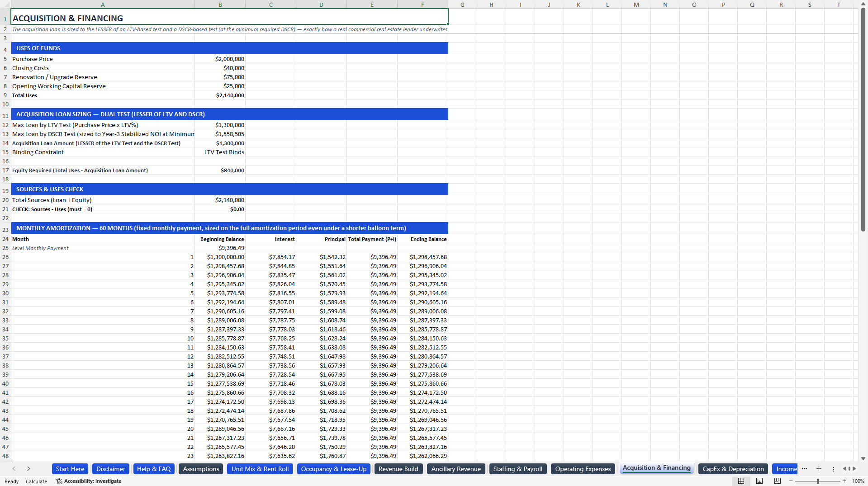Image resolution: width=868 pixels, height=486 pixels.
Task: Switch to the Unit Mix & Rent Roll tab
Action: [260, 469]
